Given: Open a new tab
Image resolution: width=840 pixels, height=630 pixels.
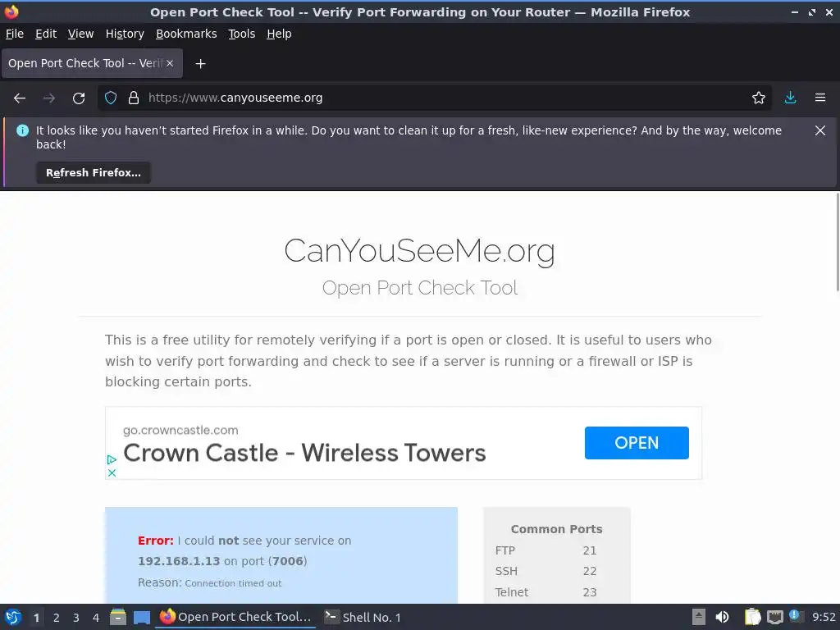Looking at the screenshot, I should coord(200,64).
